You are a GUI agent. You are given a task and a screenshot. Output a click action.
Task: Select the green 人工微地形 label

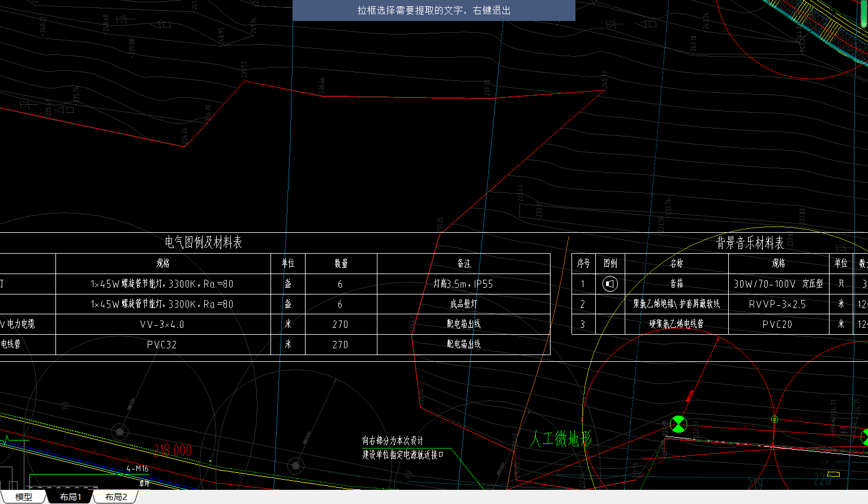tap(561, 439)
